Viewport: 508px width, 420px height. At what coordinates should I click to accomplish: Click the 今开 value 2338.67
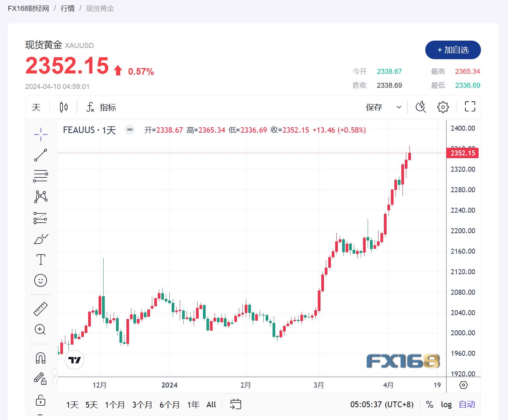[389, 72]
